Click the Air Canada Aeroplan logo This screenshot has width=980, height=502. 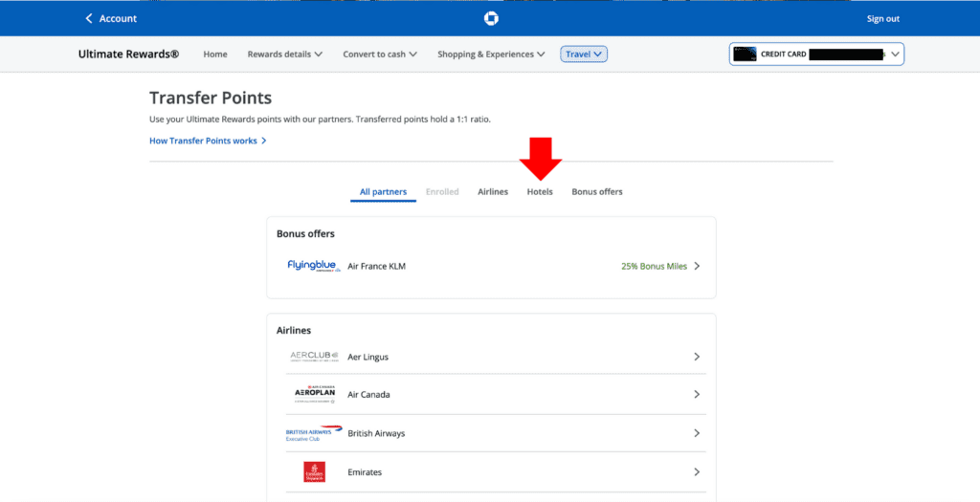[x=314, y=394]
